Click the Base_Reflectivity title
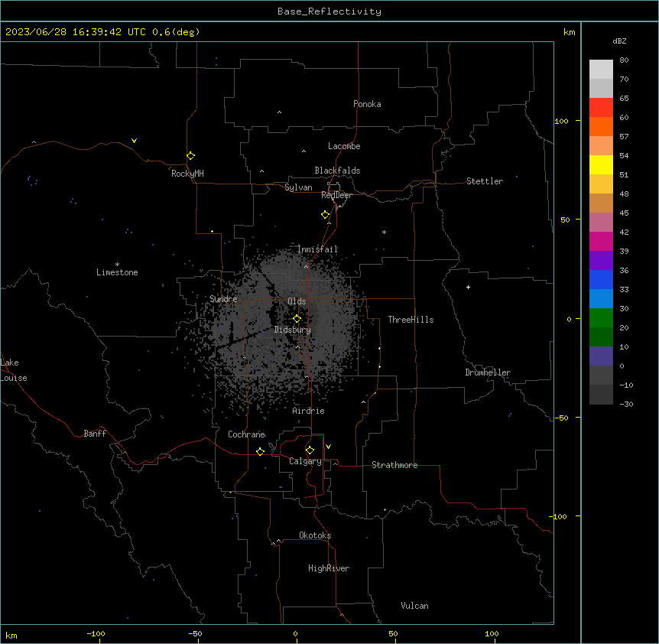Screen dimensions: 659x644 [x=329, y=11]
